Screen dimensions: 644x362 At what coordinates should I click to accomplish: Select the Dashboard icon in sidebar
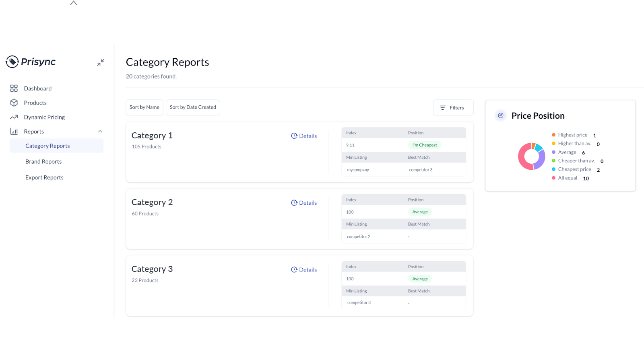tap(14, 88)
